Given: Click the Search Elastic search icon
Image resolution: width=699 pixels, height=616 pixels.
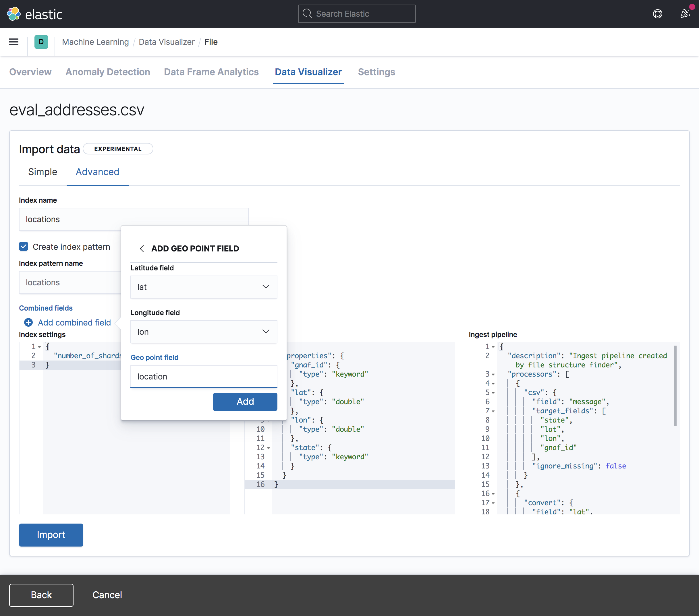Looking at the screenshot, I should [307, 14].
